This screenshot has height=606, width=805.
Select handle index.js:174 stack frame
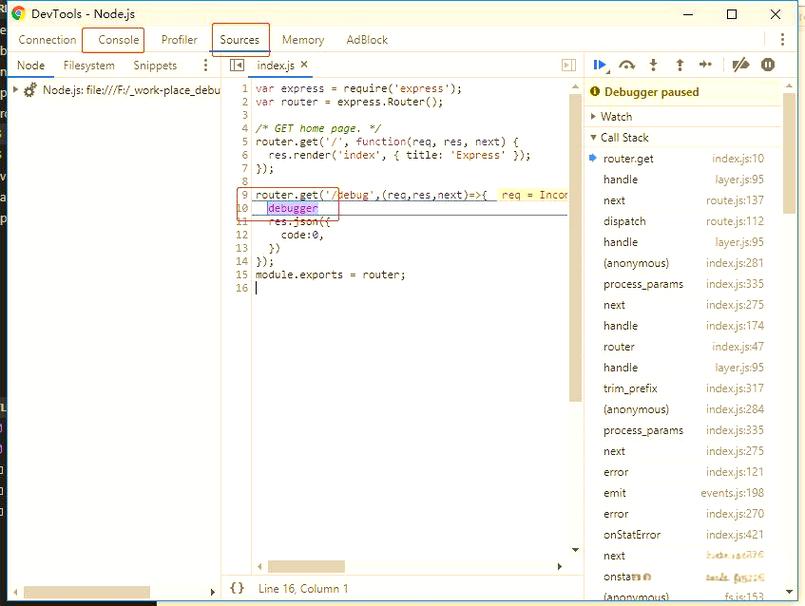click(683, 326)
